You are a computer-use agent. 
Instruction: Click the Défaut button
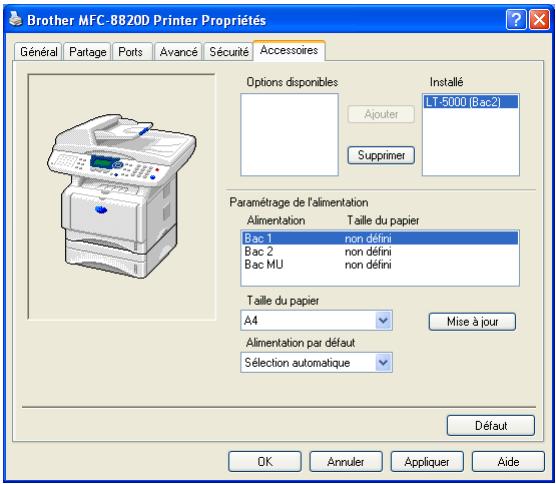[491, 425]
